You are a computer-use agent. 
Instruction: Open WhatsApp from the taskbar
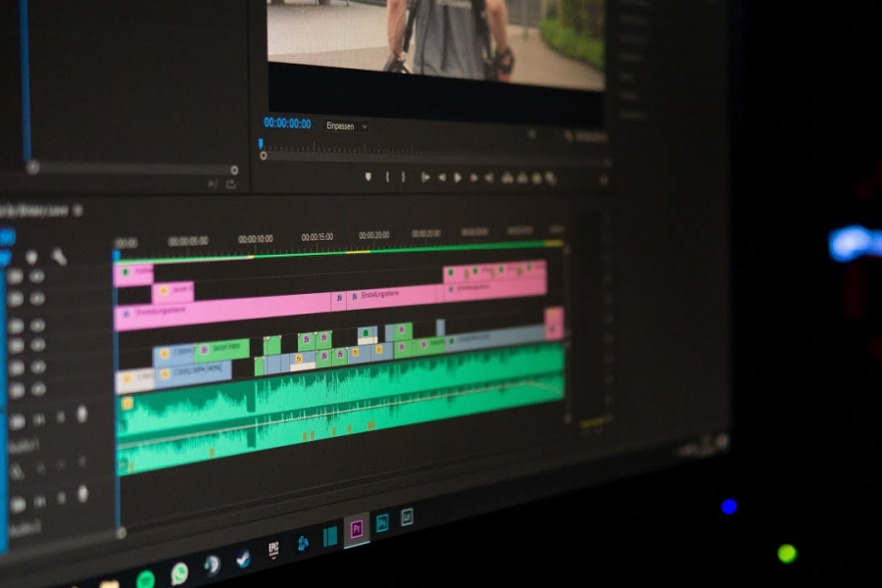(179, 573)
